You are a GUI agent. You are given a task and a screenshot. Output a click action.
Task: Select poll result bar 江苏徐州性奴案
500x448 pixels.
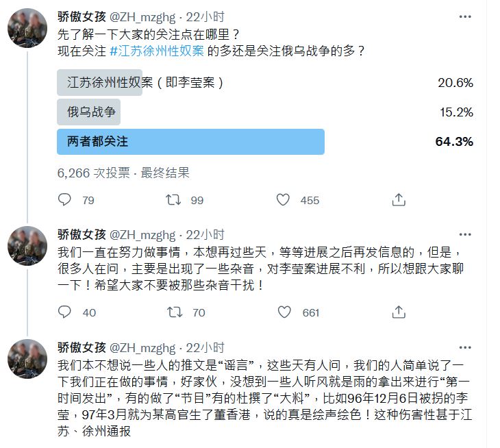(101, 83)
